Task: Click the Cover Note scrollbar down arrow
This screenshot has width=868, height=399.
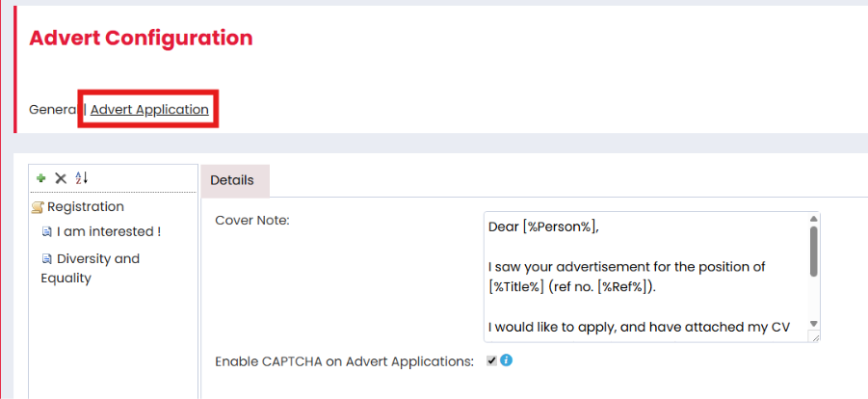Action: [x=813, y=324]
